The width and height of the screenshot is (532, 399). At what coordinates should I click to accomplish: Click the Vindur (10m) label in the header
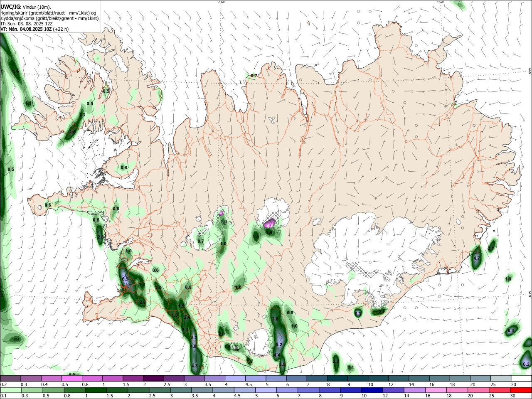[37, 7]
